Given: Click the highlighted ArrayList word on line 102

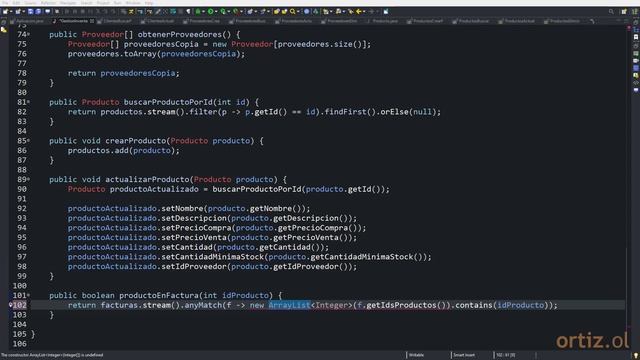Looking at the screenshot, I should pos(289,305).
